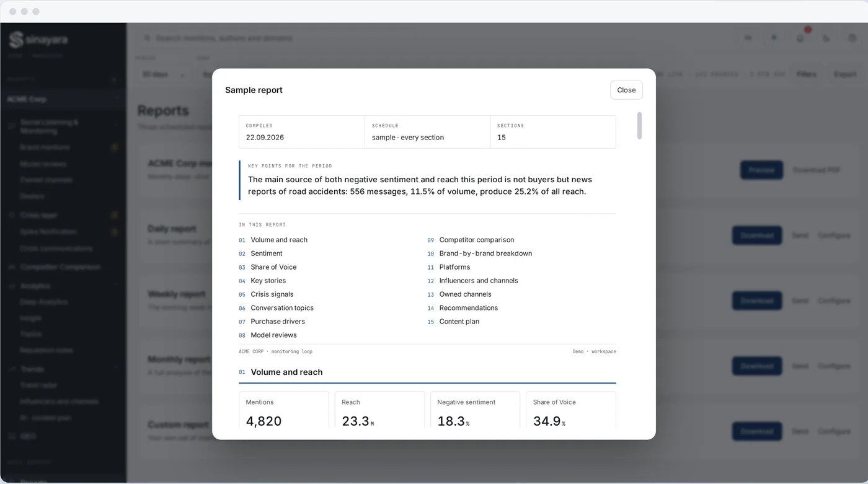
Task: Jump to Model reviews in report contents
Action: click(x=273, y=335)
